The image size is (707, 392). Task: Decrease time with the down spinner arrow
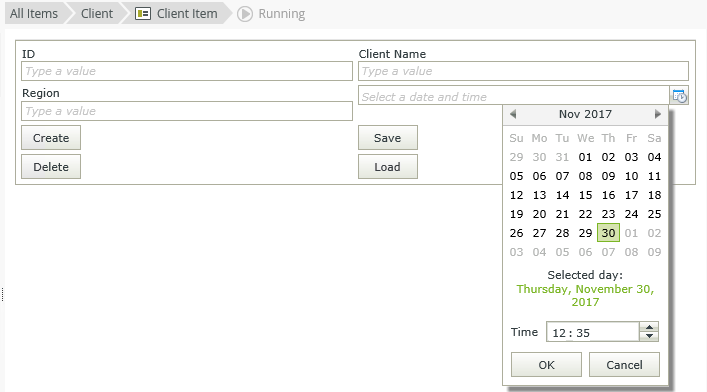click(x=649, y=337)
